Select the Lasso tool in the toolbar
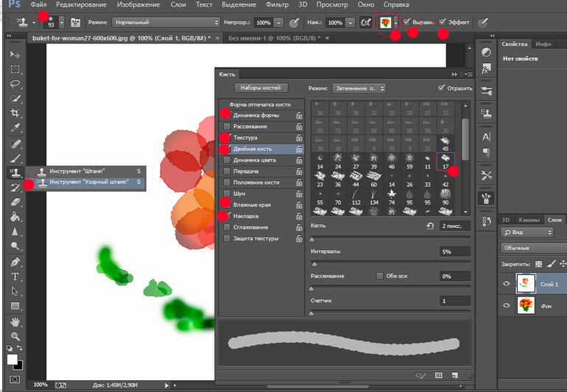The height and width of the screenshot is (392, 567). [15, 84]
